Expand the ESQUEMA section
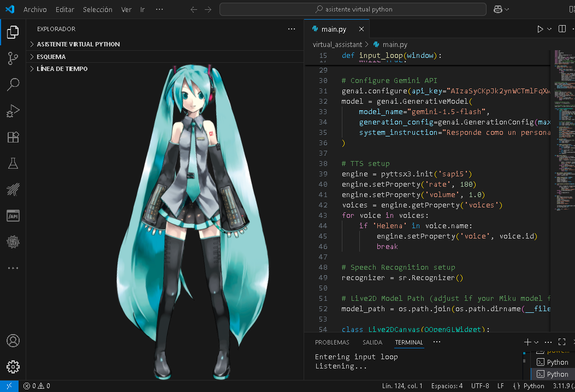The width and height of the screenshot is (575, 392). (165, 56)
